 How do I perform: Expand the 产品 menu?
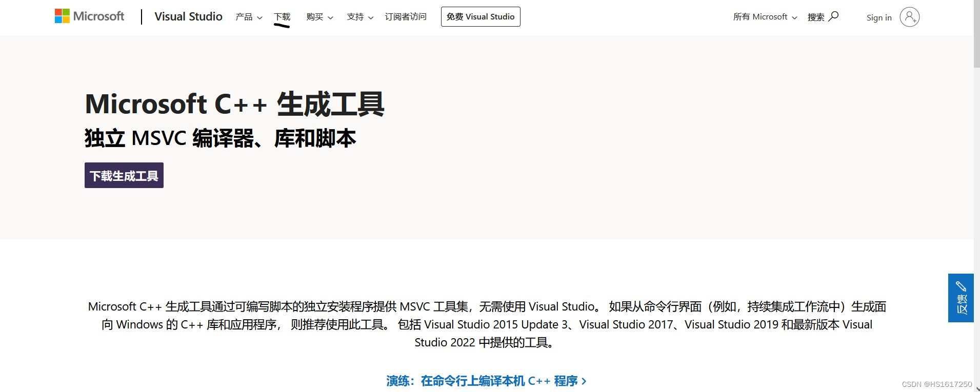pyautogui.click(x=249, y=17)
